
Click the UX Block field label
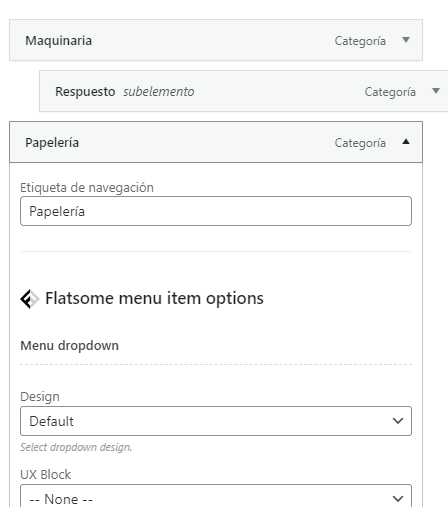pyautogui.click(x=46, y=475)
